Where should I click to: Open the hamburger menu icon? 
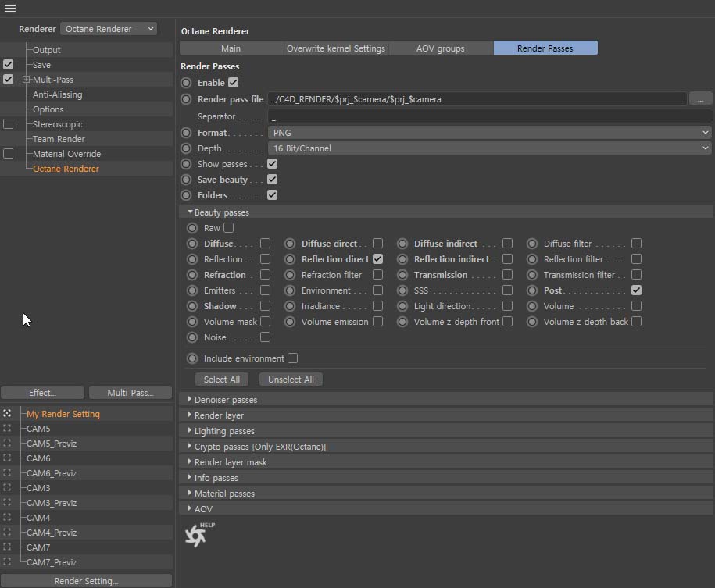10,9
